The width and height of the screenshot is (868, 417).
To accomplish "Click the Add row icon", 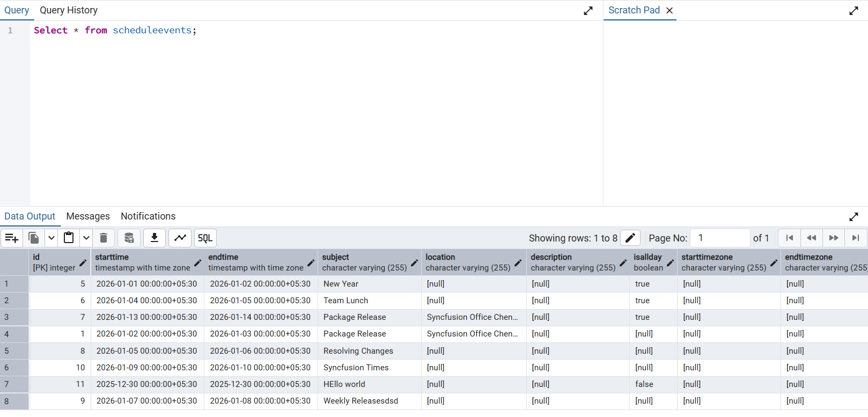I will coord(12,238).
